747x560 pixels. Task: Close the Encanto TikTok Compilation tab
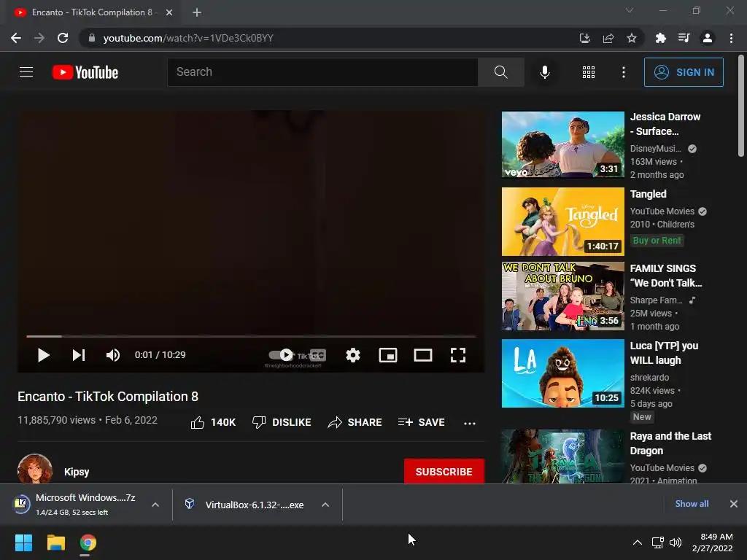click(169, 12)
